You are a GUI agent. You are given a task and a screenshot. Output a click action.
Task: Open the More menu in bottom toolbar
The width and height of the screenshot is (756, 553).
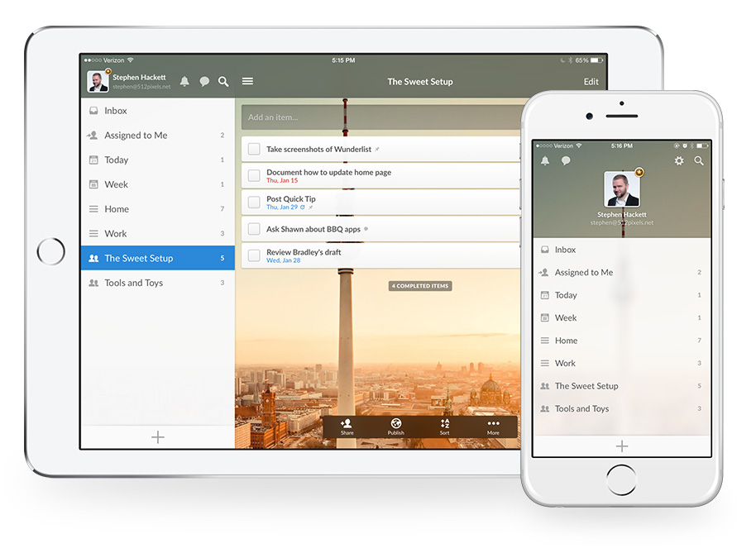[493, 427]
